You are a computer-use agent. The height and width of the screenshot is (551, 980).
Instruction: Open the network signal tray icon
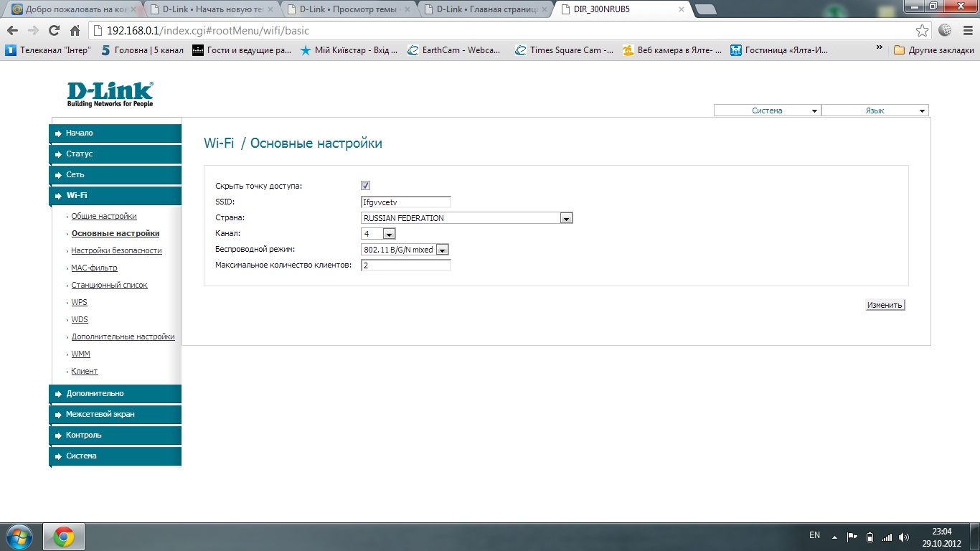[887, 537]
